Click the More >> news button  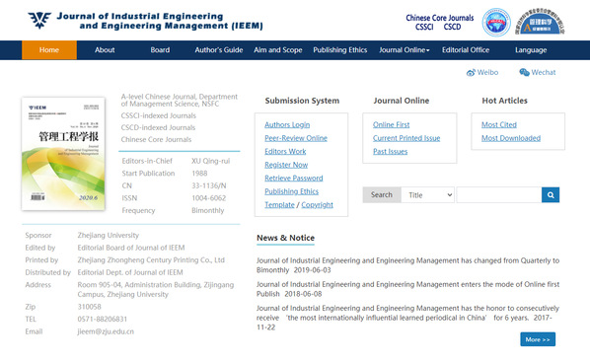(538, 339)
